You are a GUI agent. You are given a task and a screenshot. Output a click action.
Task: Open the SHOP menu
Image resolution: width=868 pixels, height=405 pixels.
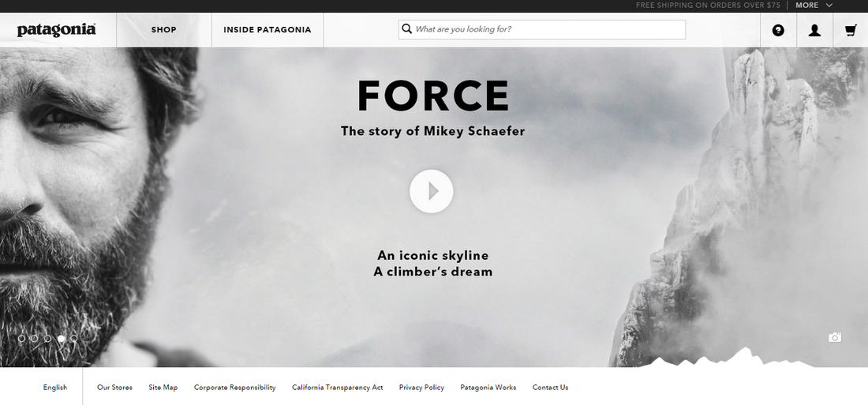pos(164,30)
